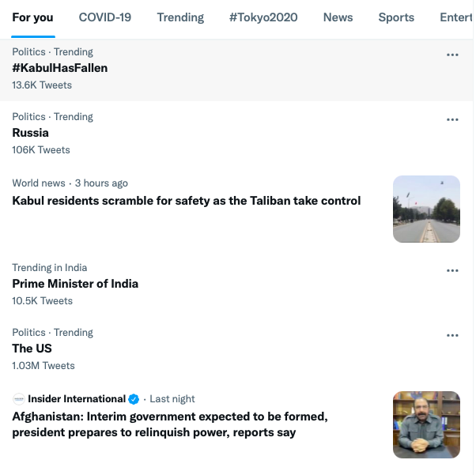
Task: Open the Insider International video thumbnail
Action: coord(426,424)
